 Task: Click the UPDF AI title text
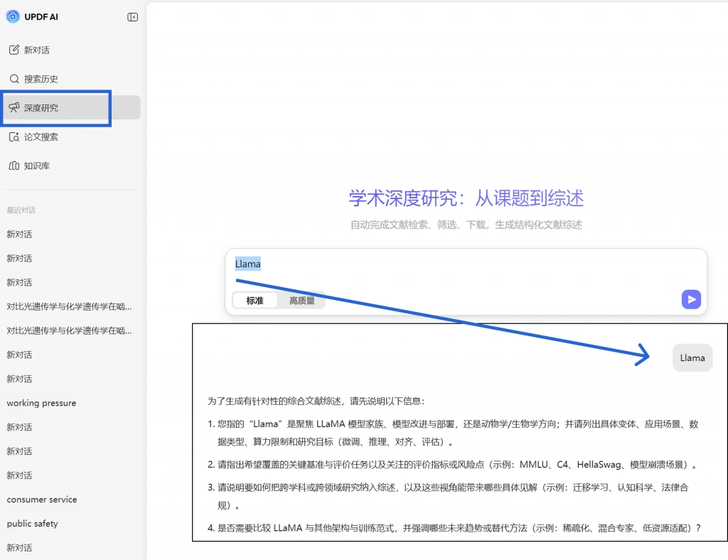point(41,17)
